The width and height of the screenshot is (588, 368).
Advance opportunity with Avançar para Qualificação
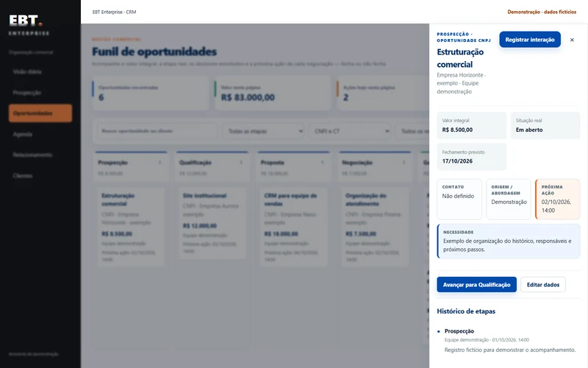tap(476, 285)
